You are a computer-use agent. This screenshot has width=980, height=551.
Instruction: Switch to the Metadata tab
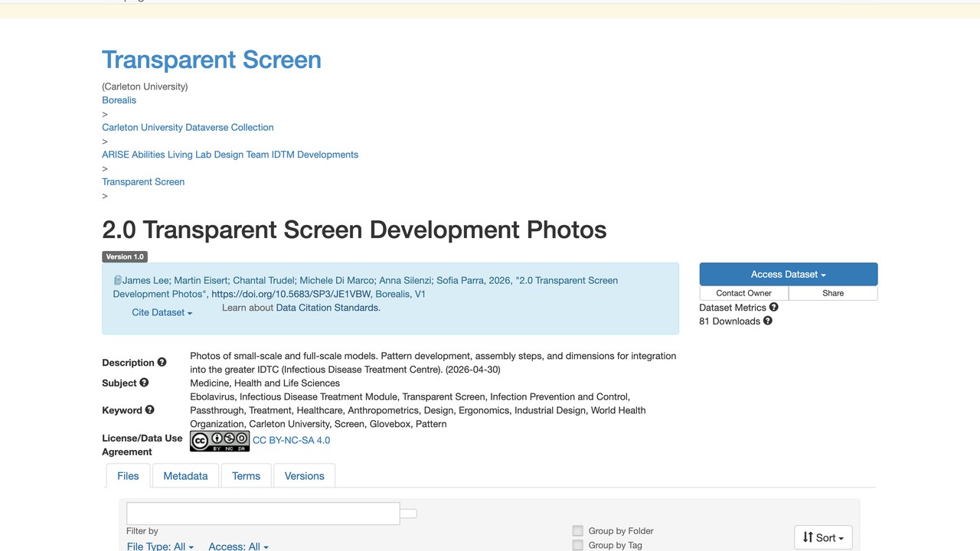(x=185, y=476)
